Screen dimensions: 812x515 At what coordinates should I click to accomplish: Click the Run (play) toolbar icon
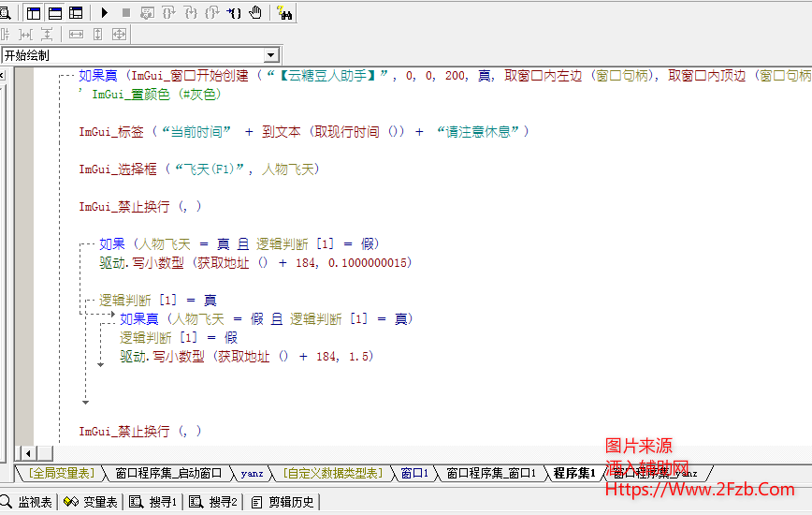click(105, 13)
